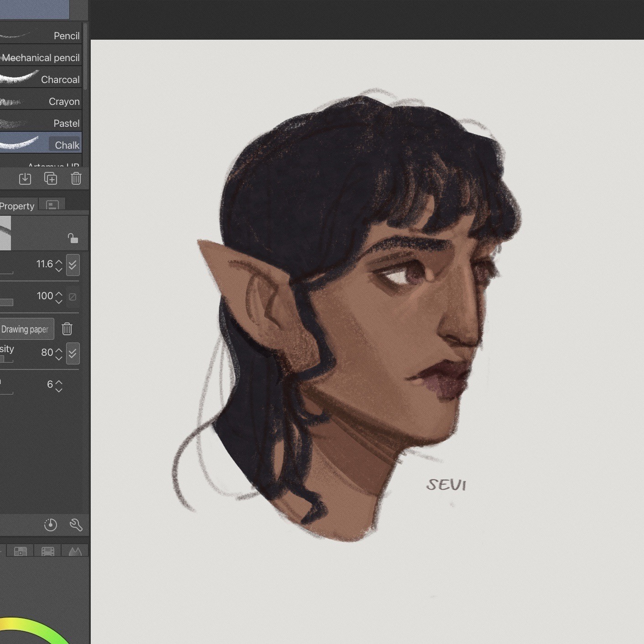Toggle the brush lock icon

(73, 238)
